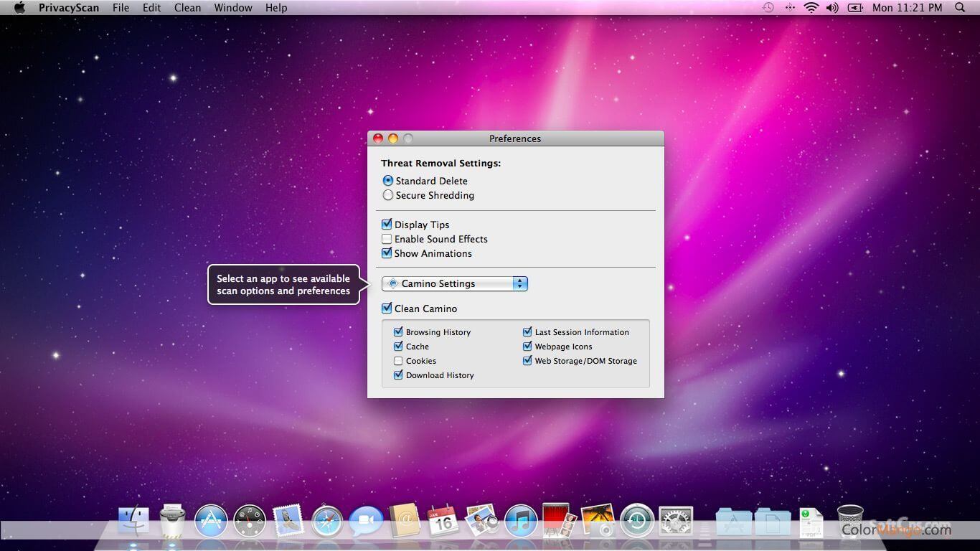
Task: Open Time Machine dock icon
Action: (637, 522)
